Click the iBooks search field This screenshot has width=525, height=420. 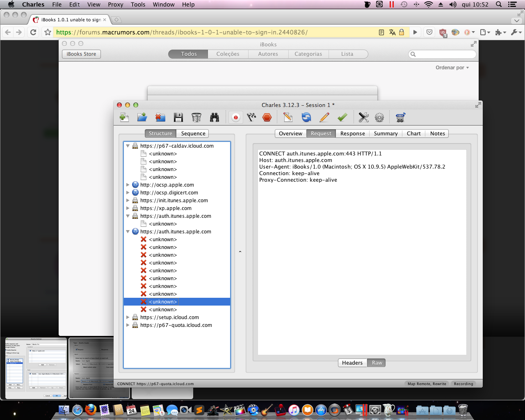point(442,54)
